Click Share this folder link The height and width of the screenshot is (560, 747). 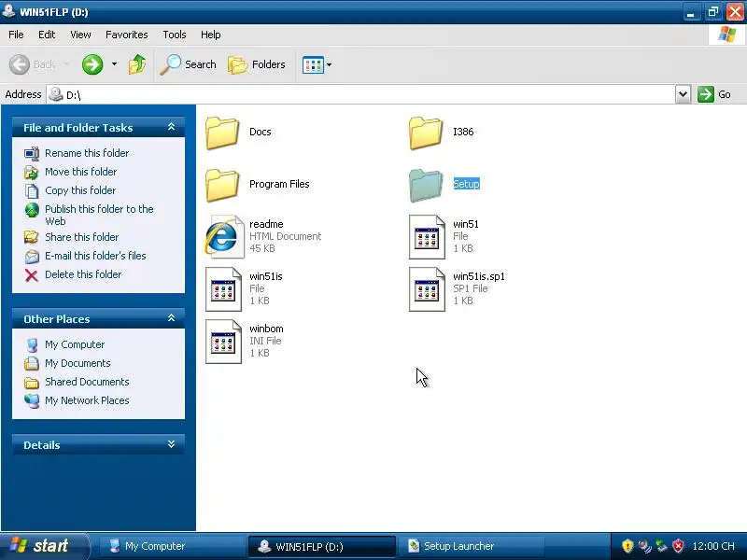81,237
